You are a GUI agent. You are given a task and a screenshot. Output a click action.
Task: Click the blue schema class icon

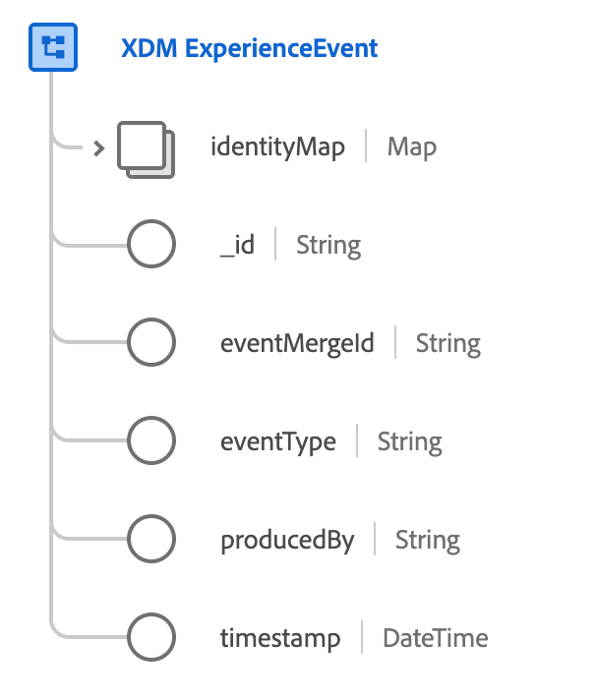point(53,47)
